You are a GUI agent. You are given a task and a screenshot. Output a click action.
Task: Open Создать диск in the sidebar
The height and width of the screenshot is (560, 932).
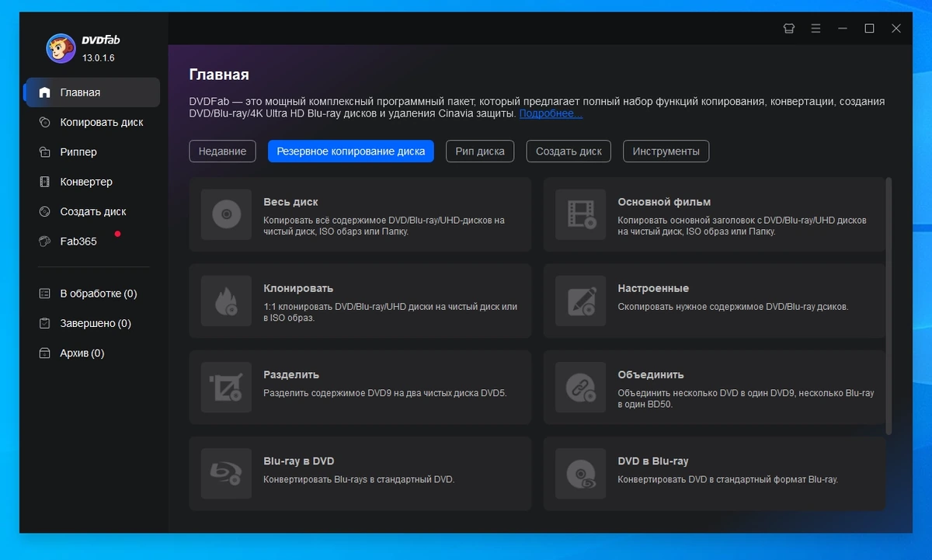(92, 211)
